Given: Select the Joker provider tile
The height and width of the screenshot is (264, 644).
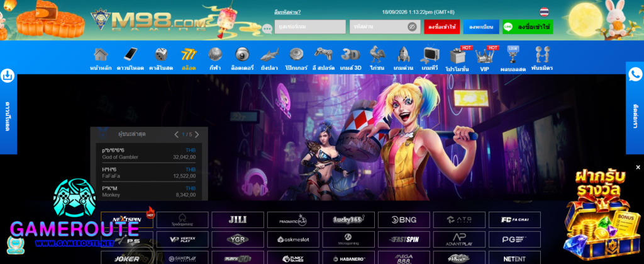Looking at the screenshot, I should click(x=127, y=258).
